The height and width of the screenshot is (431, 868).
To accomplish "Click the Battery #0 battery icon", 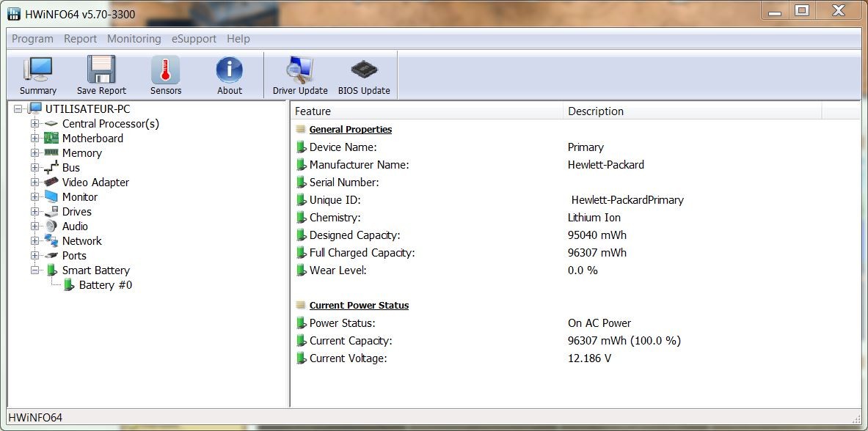I will point(68,284).
